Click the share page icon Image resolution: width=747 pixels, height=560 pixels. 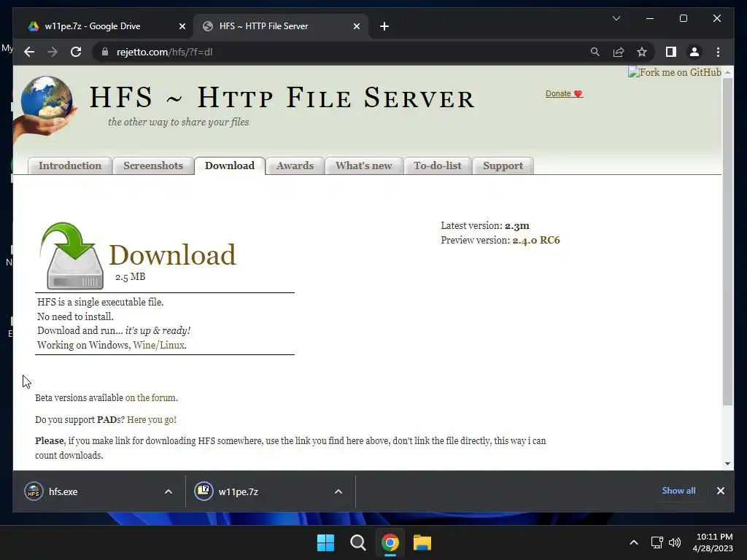click(x=619, y=52)
